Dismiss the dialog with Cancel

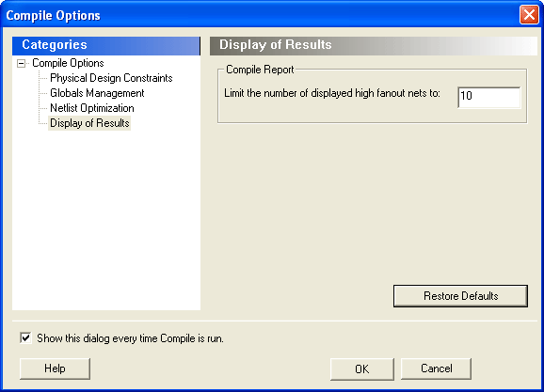click(436, 368)
